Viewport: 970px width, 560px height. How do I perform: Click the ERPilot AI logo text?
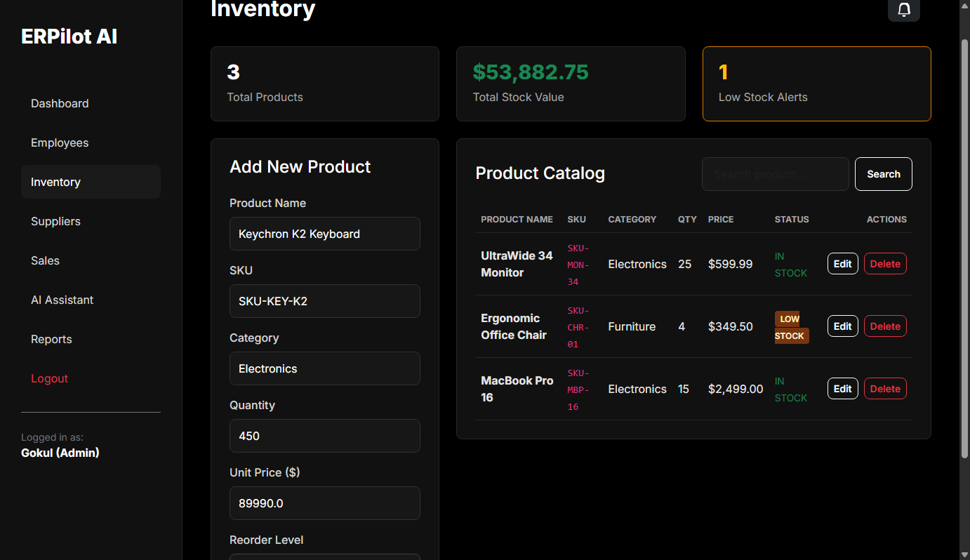pyautogui.click(x=69, y=36)
